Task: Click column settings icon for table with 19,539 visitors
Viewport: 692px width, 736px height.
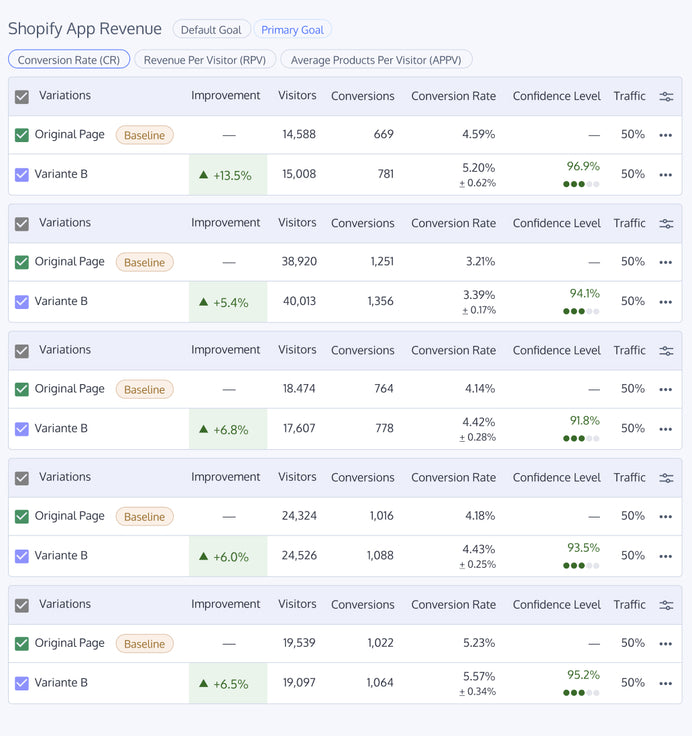Action: click(666, 605)
